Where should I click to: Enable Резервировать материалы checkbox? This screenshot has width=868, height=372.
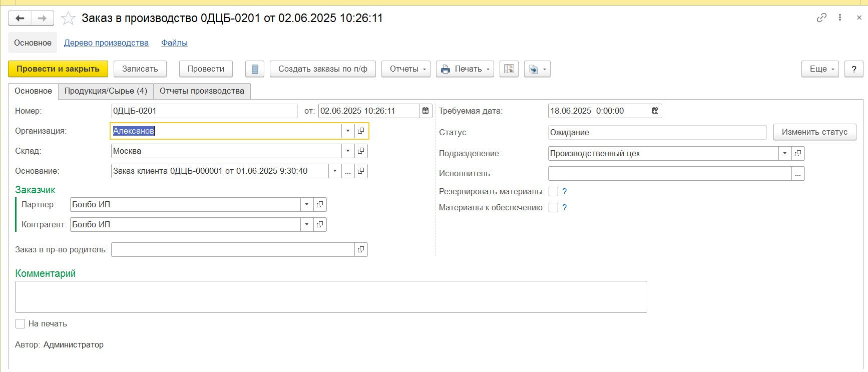(553, 192)
